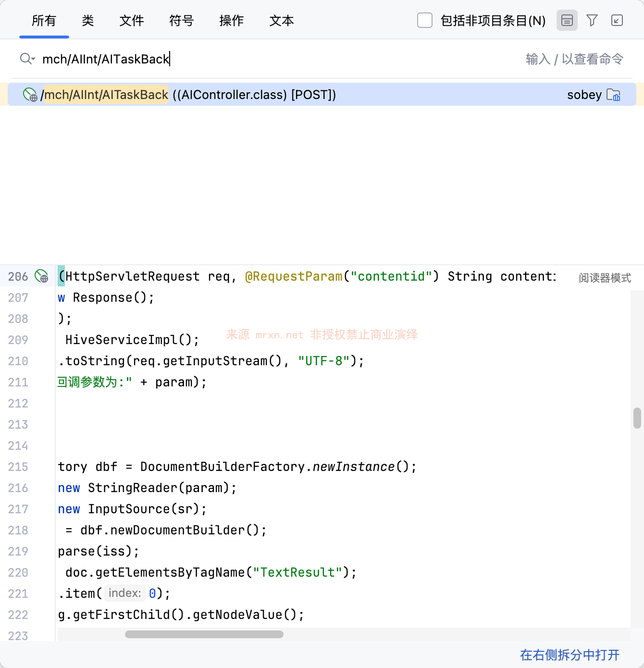Click dbf.newDocumentBuilder() on line 218
Viewport: 644px width, 668px height.
pyautogui.click(x=170, y=530)
